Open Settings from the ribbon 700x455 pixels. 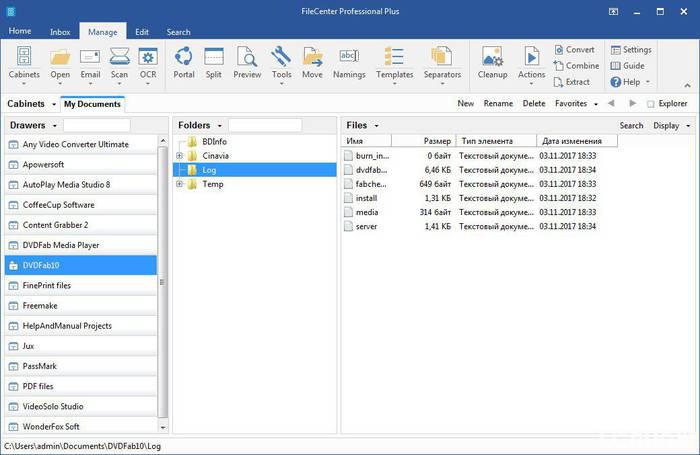[x=631, y=50]
